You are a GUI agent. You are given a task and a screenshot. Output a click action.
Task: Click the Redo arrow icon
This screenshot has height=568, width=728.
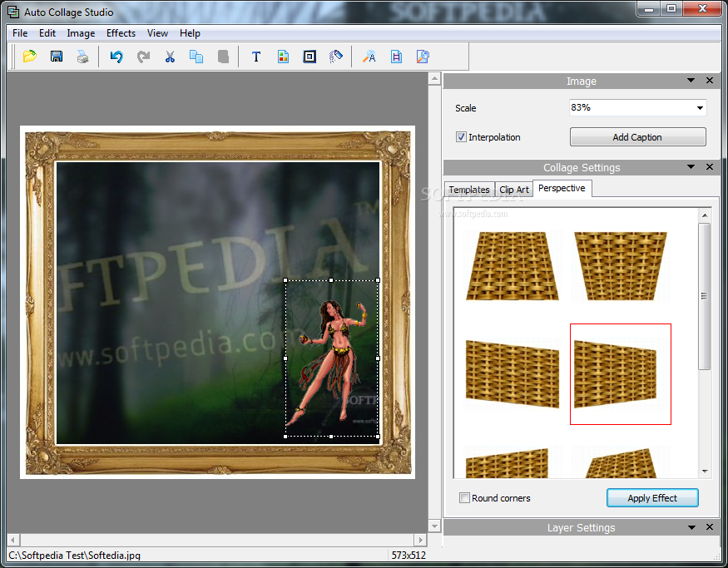[x=143, y=57]
